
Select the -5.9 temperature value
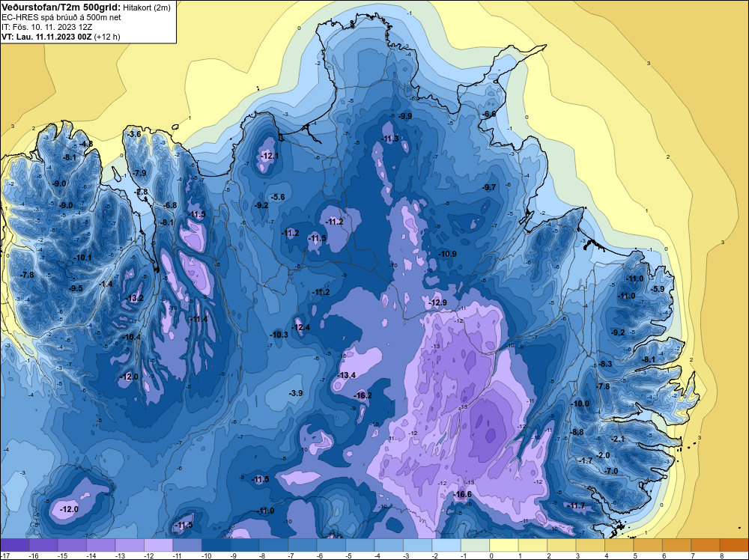(x=658, y=289)
